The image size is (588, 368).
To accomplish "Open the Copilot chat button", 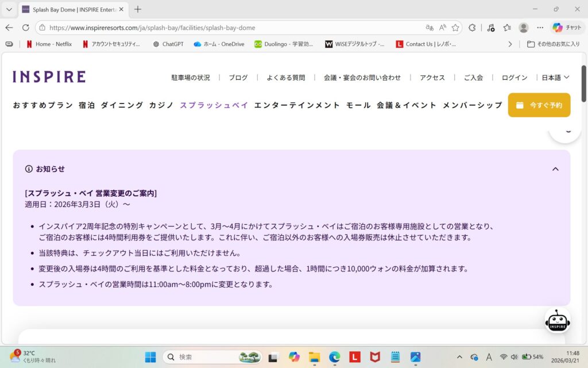I will (x=567, y=28).
